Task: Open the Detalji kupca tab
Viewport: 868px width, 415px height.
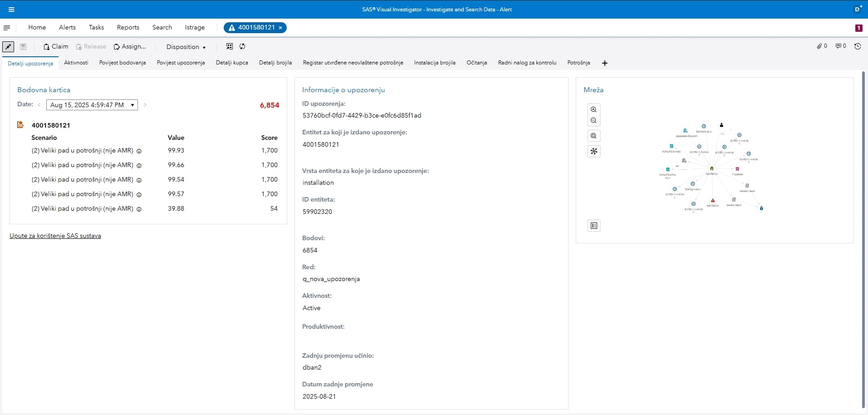Action: click(x=232, y=63)
